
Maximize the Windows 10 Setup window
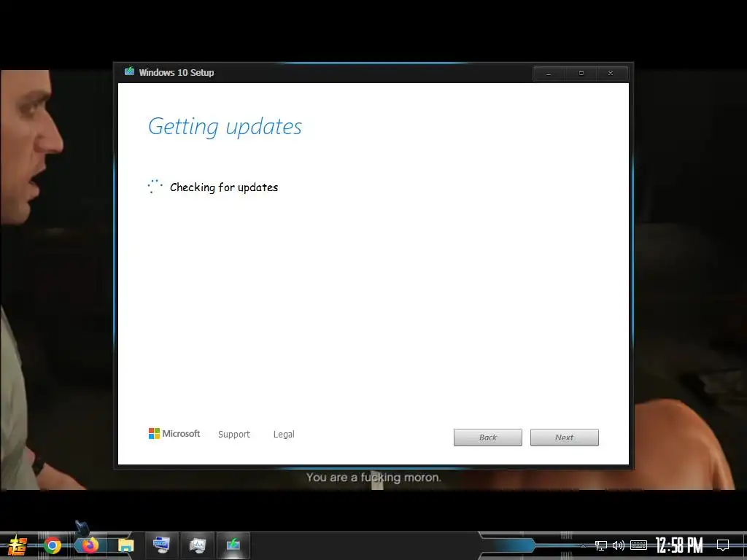pos(581,74)
